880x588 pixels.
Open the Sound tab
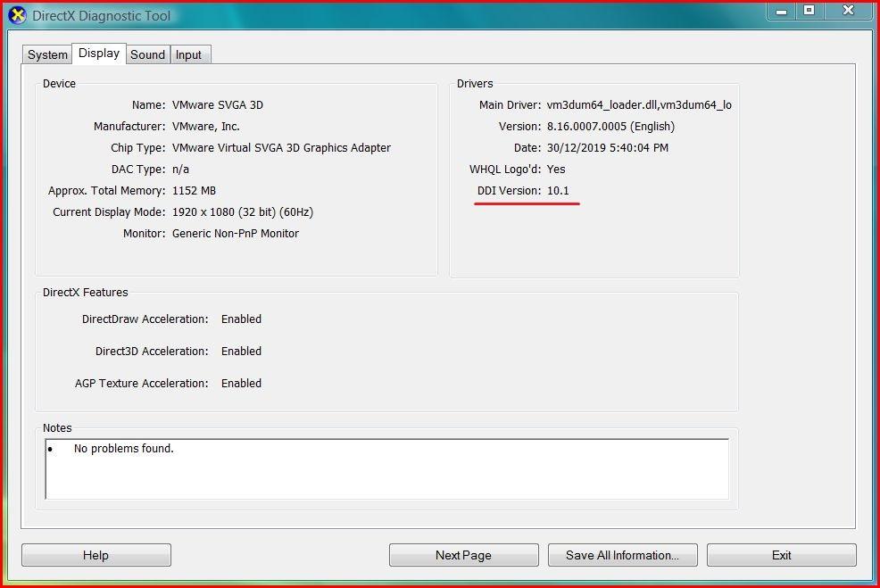147,54
